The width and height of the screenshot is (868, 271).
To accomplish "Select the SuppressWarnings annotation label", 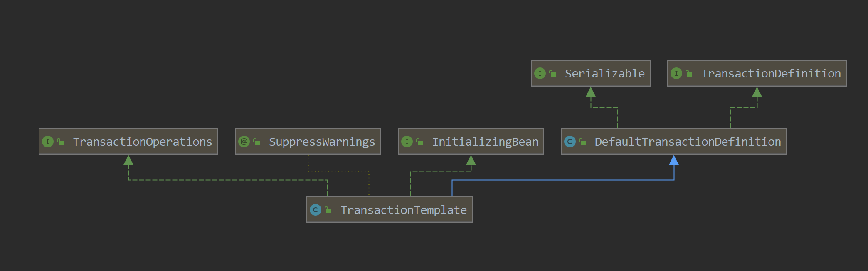I will (x=322, y=142).
